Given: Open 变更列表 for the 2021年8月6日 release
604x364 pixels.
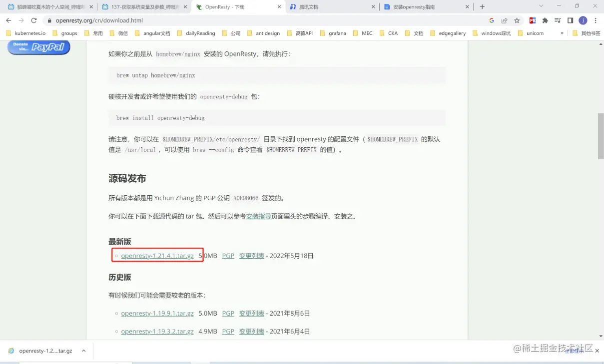Looking at the screenshot, I should click(251, 314).
